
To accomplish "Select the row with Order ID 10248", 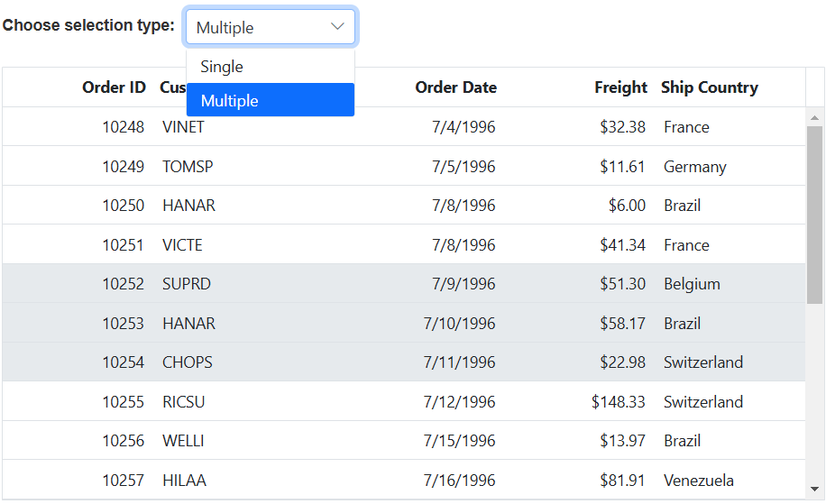I will click(123, 127).
